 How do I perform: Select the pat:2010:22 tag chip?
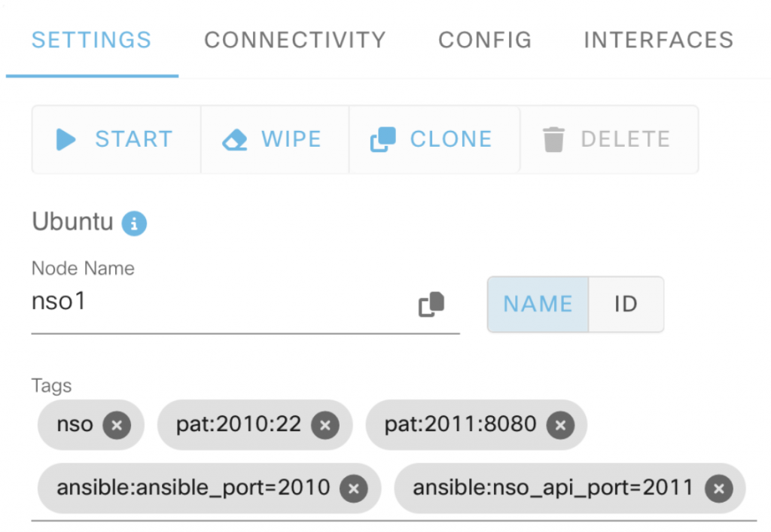[x=239, y=425]
